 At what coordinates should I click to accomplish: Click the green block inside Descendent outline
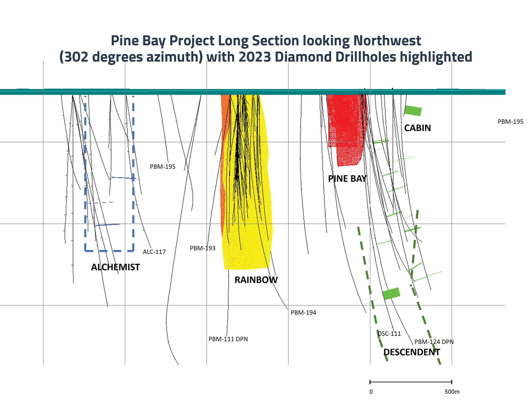click(391, 294)
